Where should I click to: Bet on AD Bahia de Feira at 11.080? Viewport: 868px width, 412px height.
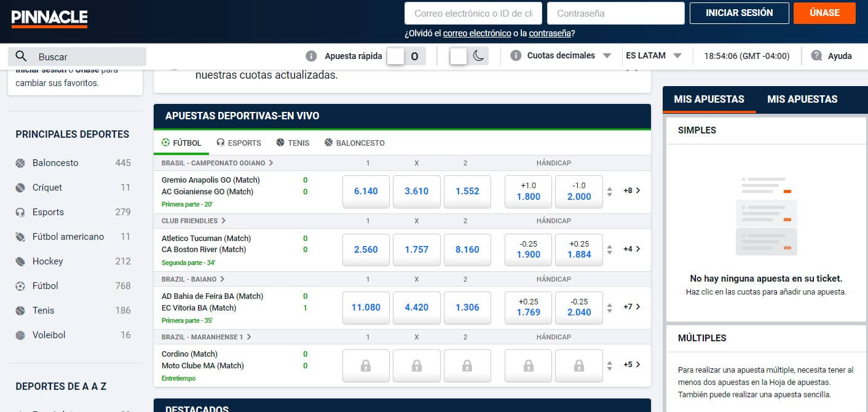click(x=366, y=307)
